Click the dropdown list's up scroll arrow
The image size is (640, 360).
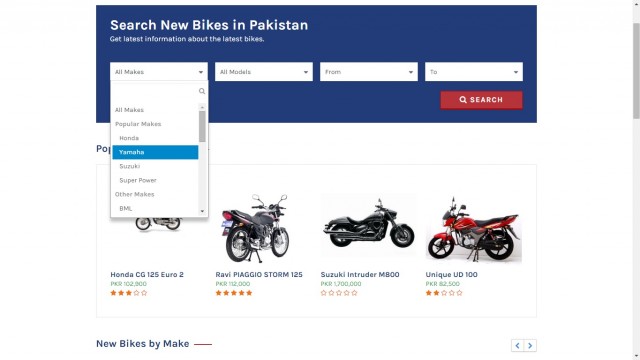click(202, 107)
